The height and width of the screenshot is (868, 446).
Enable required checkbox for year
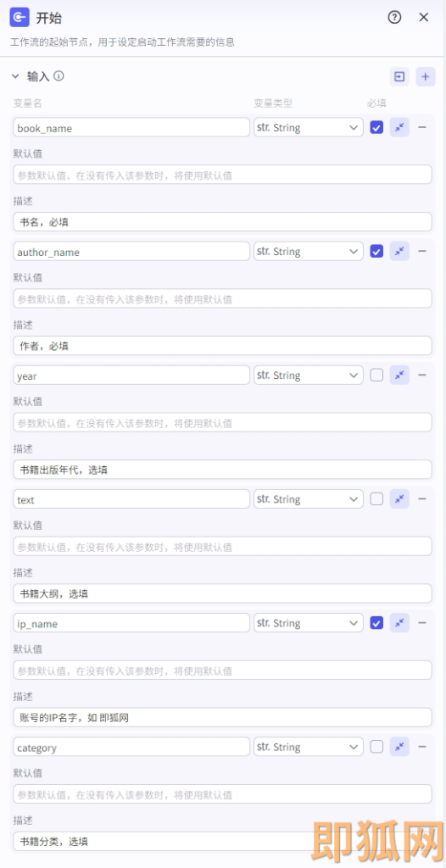[x=376, y=376]
